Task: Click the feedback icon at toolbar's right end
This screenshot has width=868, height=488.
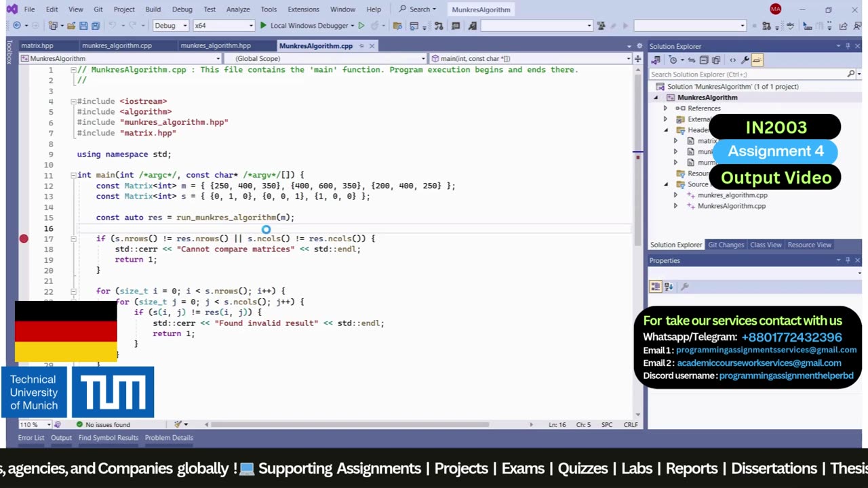Action: pyautogui.click(x=857, y=26)
